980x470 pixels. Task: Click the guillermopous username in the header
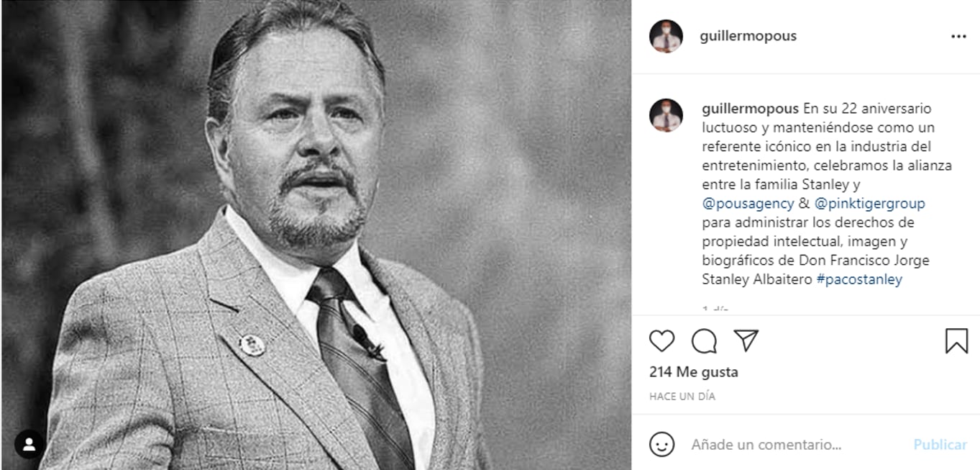click(x=748, y=35)
